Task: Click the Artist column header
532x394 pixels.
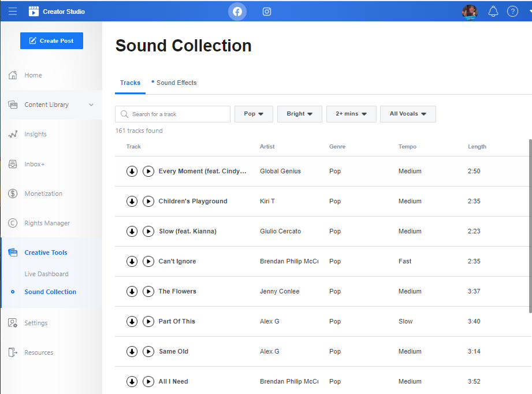Action: (x=267, y=147)
